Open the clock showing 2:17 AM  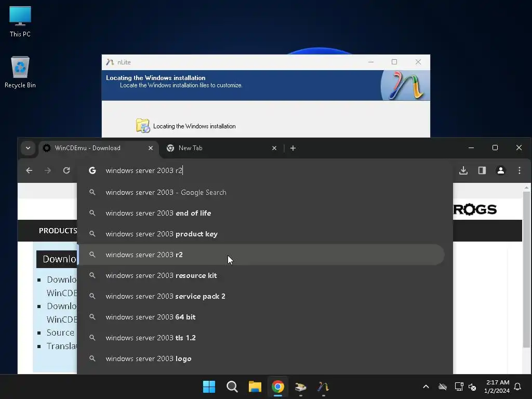click(x=497, y=387)
